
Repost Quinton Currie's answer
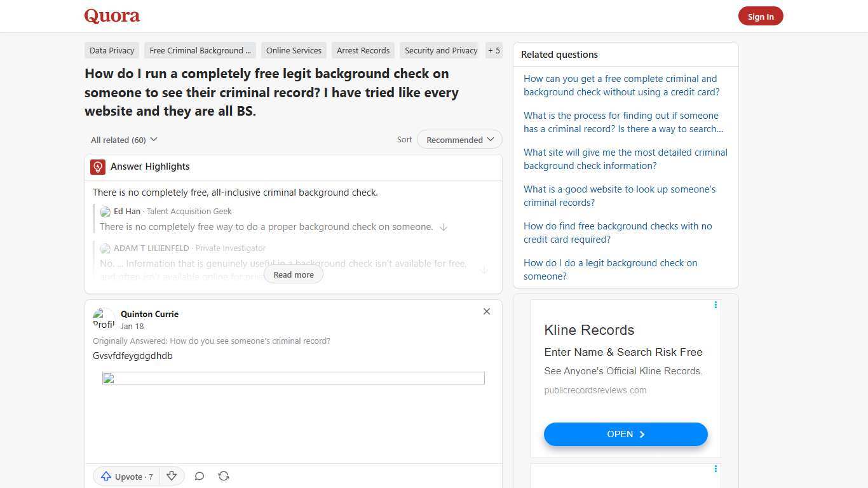click(x=224, y=476)
